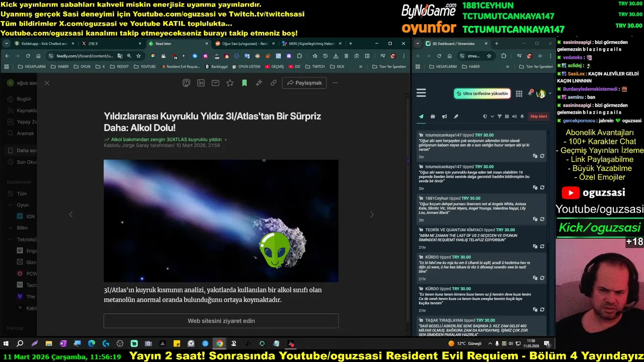Open the Streamlabs hamburger menu
644x362 pixels.
click(421, 93)
